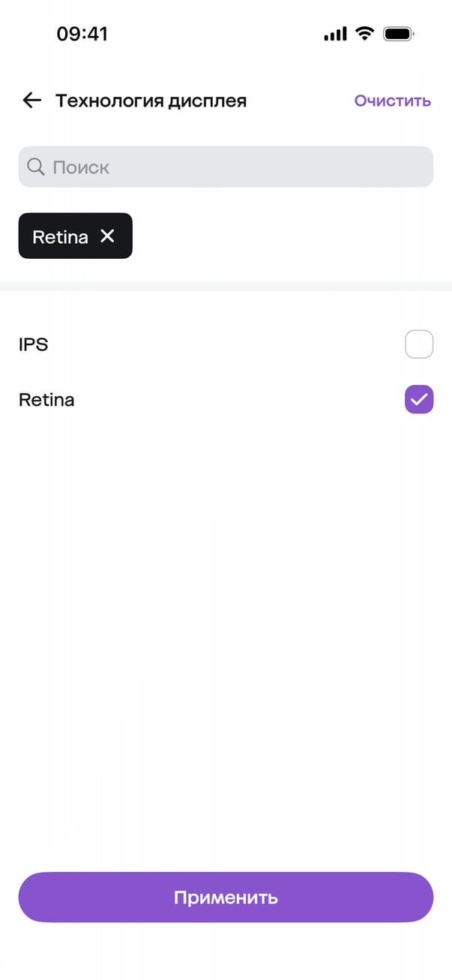The image size is (452, 980).
Task: Tap the back arrow icon
Action: (31, 101)
